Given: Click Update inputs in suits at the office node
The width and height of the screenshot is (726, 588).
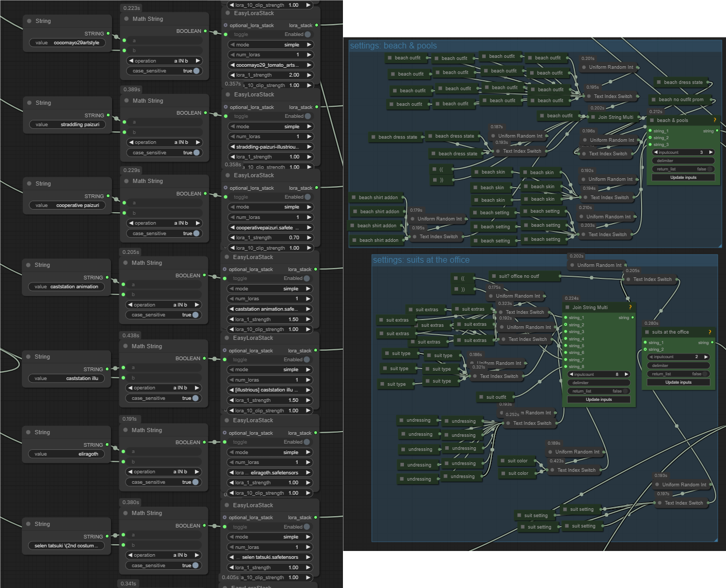Looking at the screenshot, I should point(678,383).
